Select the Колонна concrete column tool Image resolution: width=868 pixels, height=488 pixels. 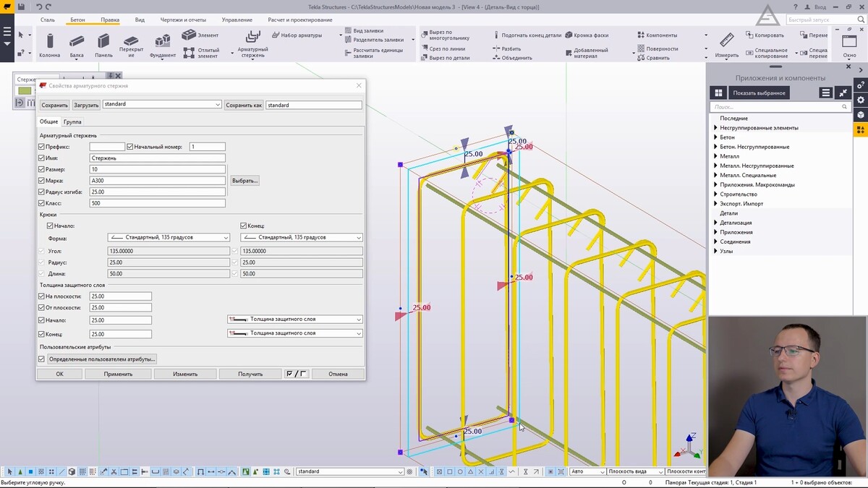(49, 42)
